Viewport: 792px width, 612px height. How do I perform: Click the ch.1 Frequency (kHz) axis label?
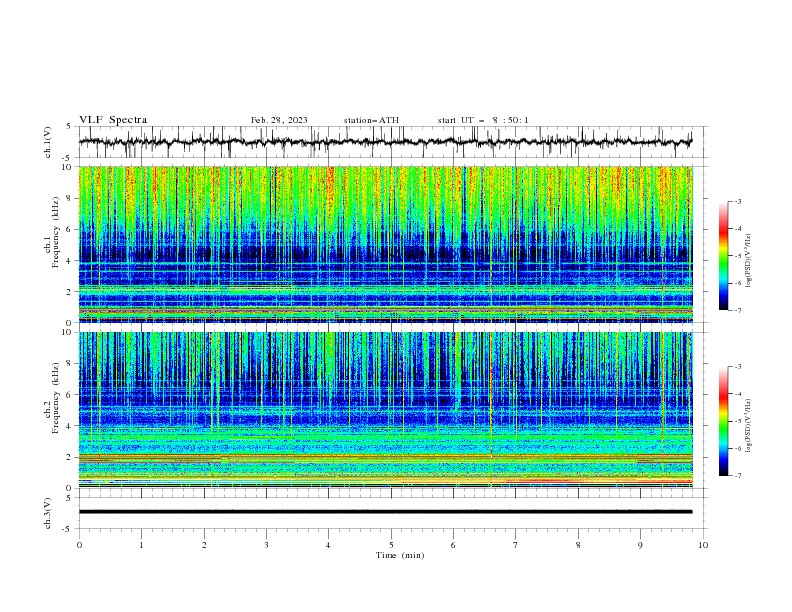(52, 244)
